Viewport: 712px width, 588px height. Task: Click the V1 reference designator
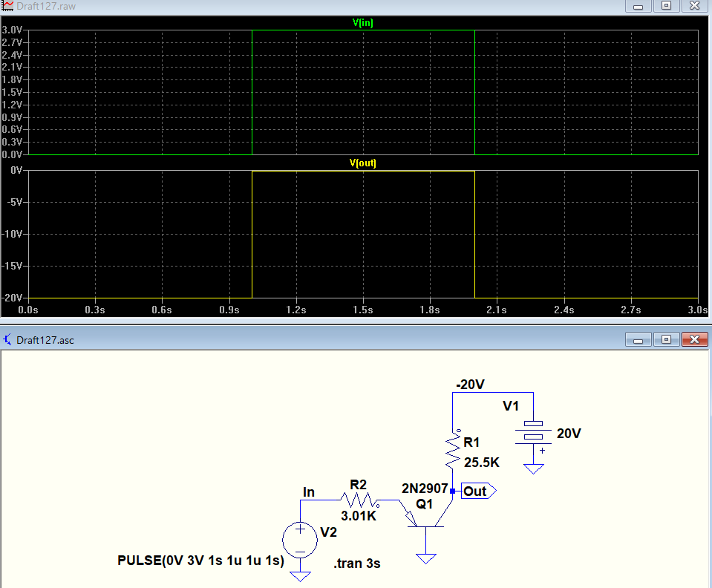click(511, 406)
